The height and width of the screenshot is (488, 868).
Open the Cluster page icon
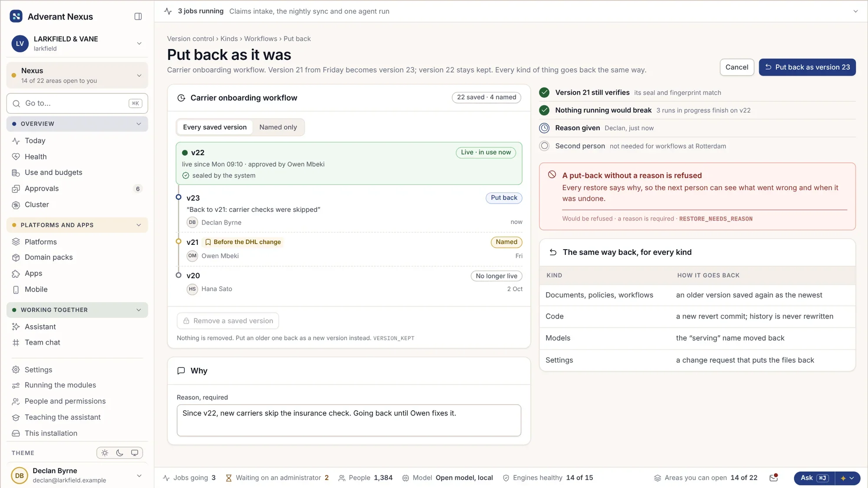pos(16,205)
